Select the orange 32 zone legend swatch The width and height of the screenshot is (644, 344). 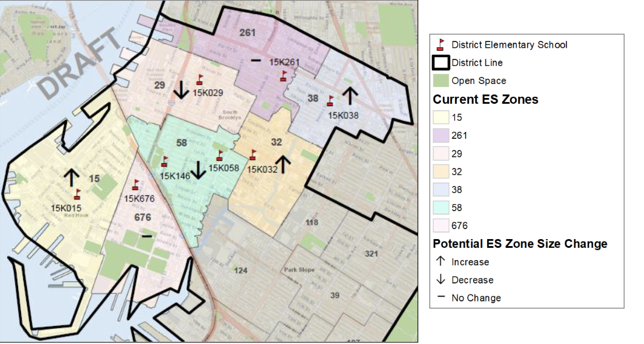(441, 171)
